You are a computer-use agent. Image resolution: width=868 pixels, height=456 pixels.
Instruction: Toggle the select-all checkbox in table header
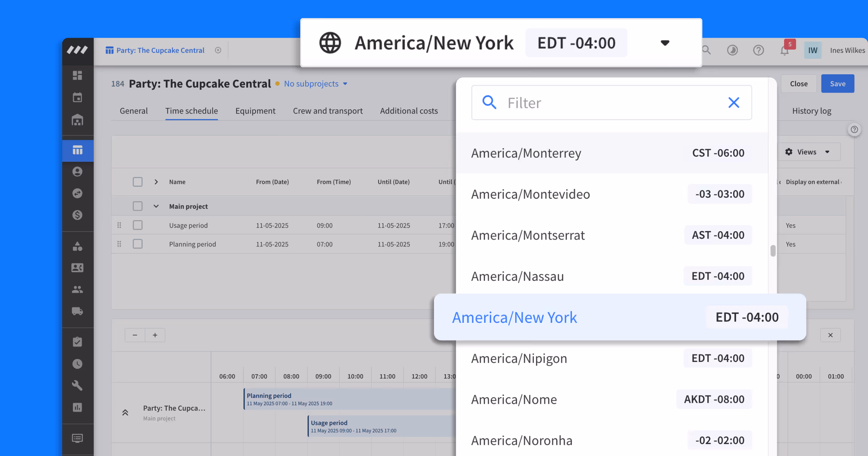pyautogui.click(x=137, y=182)
